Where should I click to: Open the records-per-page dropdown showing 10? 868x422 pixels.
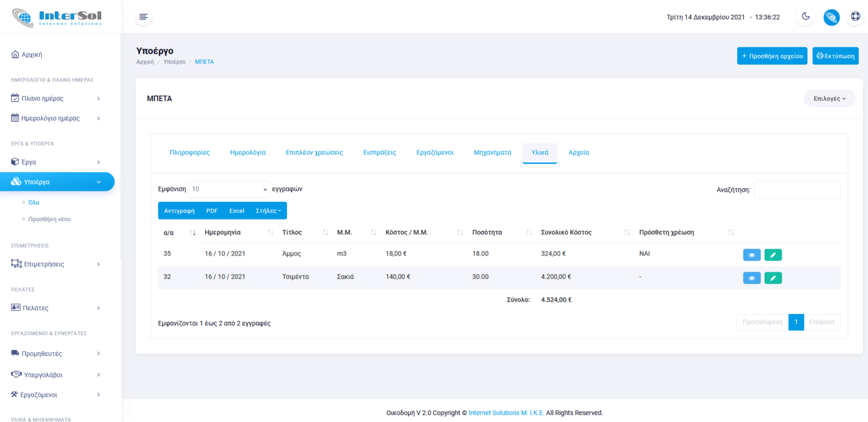coord(229,189)
